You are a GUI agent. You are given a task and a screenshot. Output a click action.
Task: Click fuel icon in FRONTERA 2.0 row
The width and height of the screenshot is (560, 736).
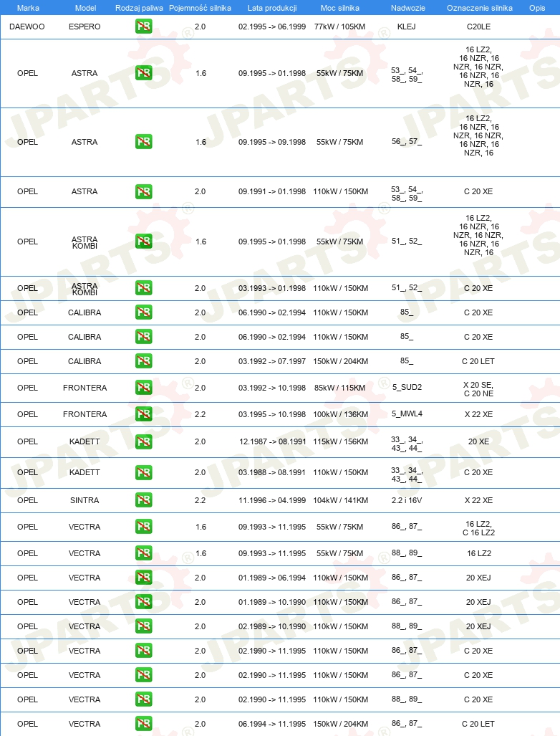click(x=143, y=387)
